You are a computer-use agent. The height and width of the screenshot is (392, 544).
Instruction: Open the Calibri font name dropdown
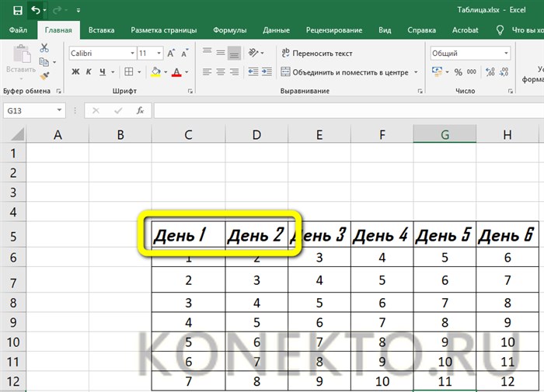tap(132, 53)
